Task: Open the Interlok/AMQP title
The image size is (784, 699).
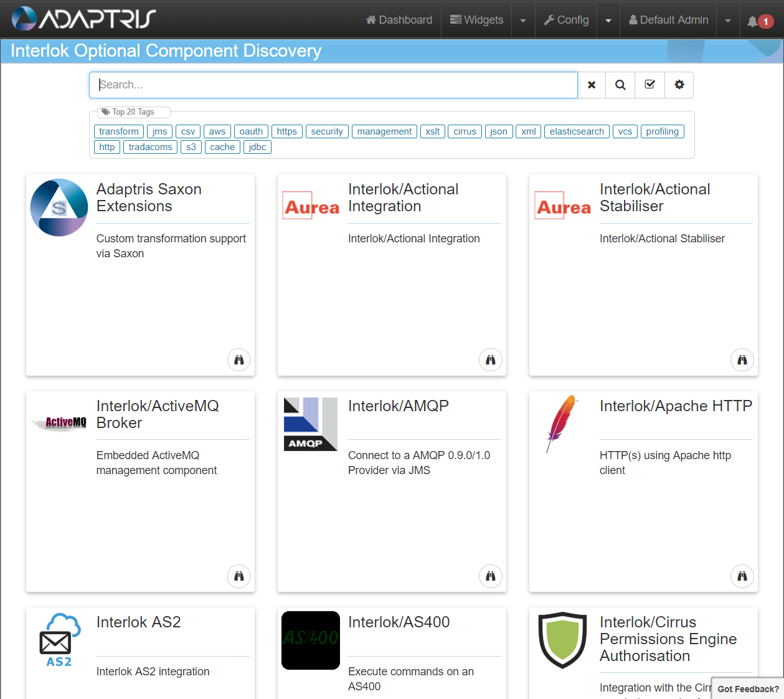Action: tap(399, 406)
